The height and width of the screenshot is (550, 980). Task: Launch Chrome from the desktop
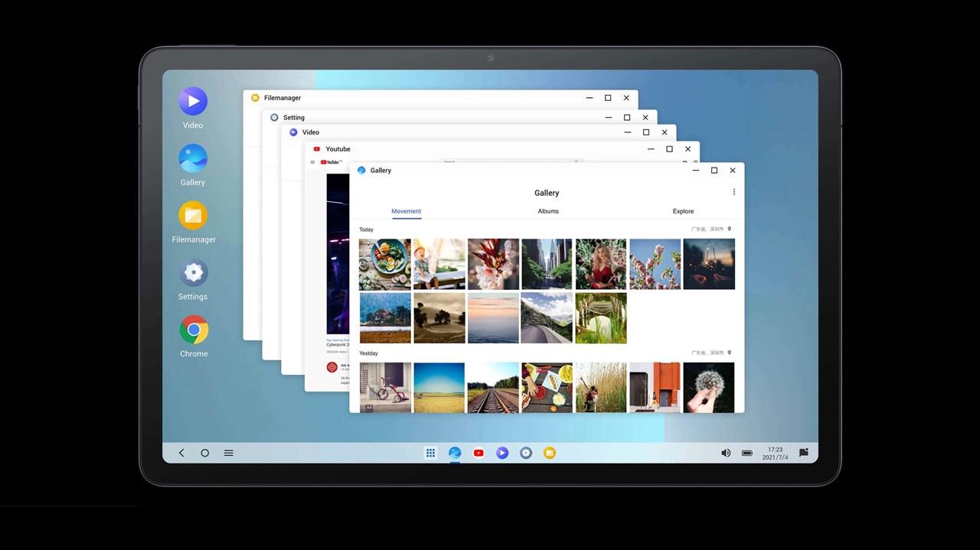(x=192, y=330)
